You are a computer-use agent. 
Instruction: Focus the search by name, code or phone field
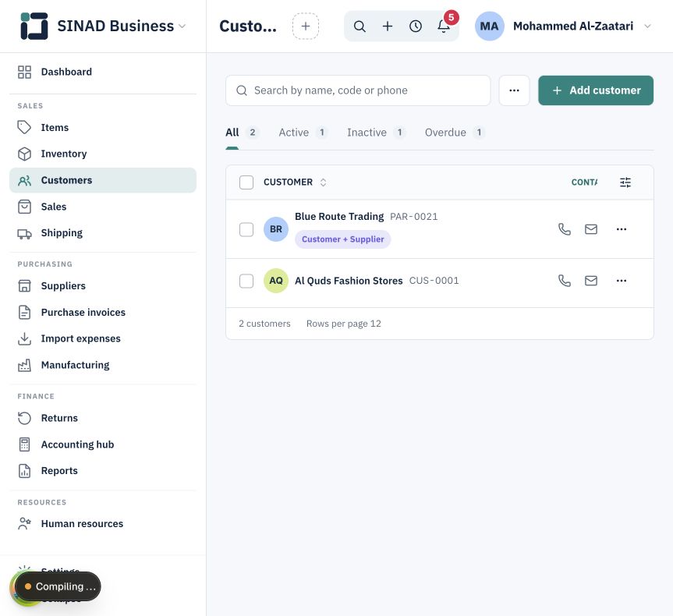358,90
